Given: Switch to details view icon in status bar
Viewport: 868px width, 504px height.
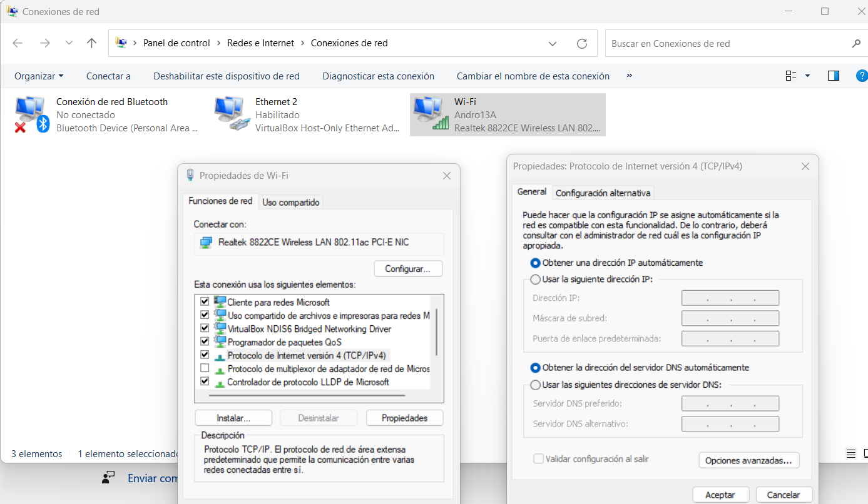Looking at the screenshot, I should 850,453.
